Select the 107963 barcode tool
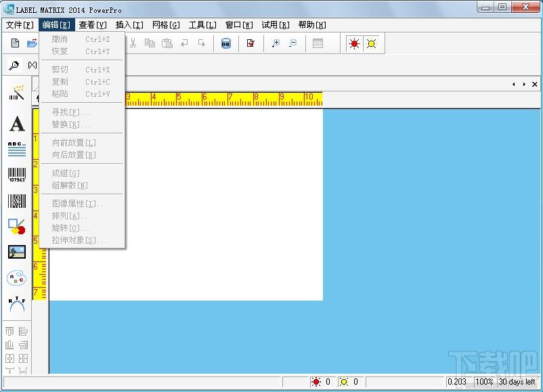 tap(17, 175)
